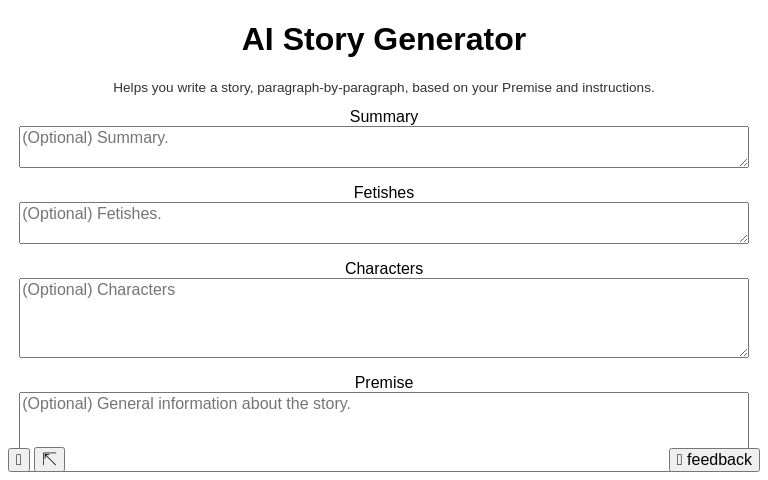The width and height of the screenshot is (768, 480).
Task: Click into the Fetishes text area
Action: click(384, 223)
